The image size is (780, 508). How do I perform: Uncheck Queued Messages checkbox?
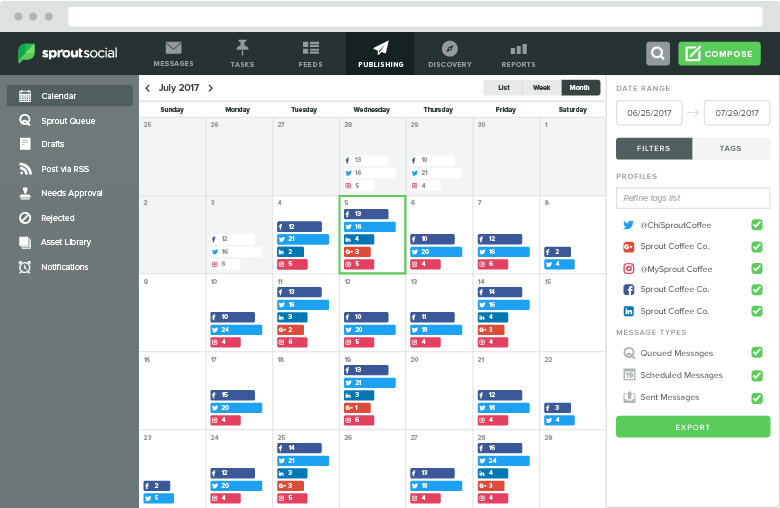point(757,353)
